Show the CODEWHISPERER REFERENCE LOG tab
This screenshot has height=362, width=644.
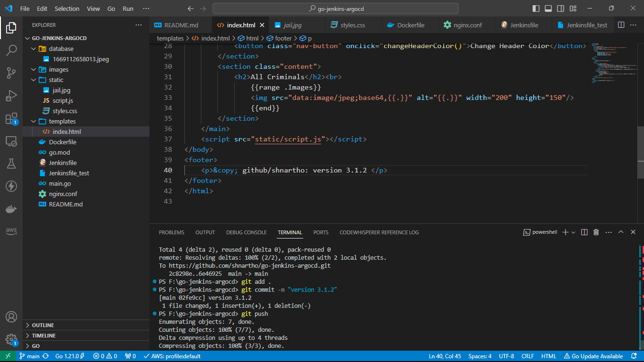379,232
